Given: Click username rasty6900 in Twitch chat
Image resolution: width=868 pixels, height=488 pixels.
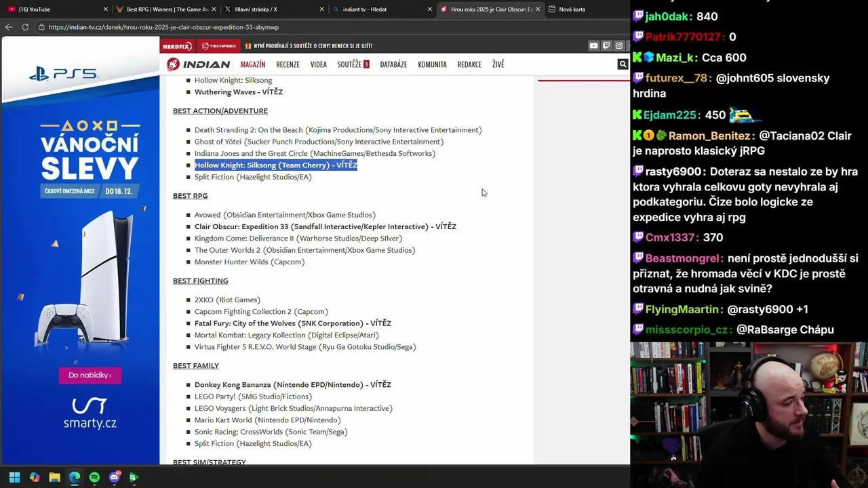Looking at the screenshot, I should (x=673, y=172).
